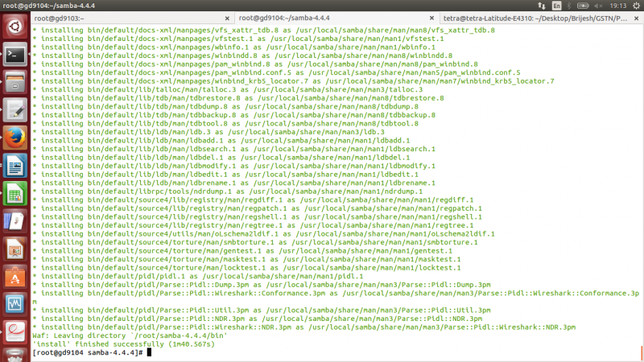Close the root@gd9104:~/samba-4.4.4 tab
644x362 pixels.
pos(431,18)
